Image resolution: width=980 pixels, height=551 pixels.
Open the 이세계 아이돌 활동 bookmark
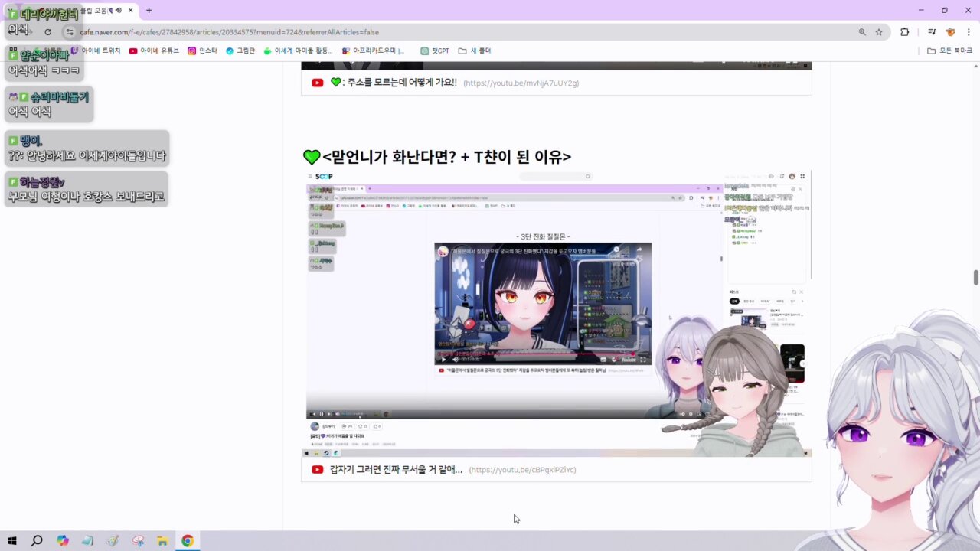298,51
